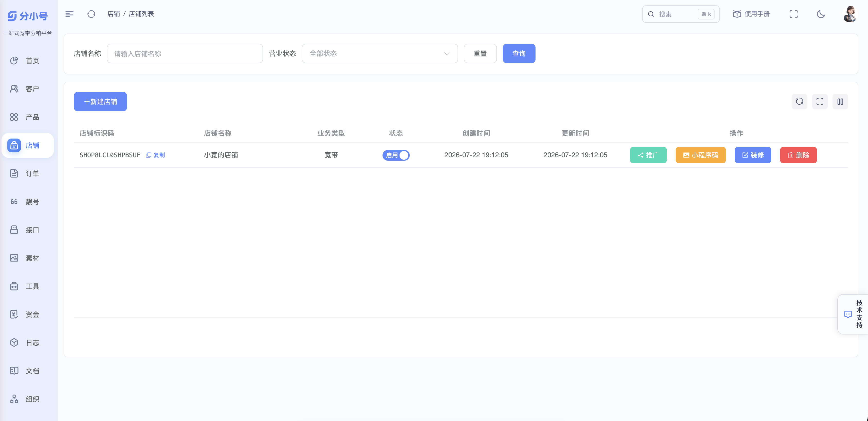Screen dimensions: 868x421
Task: Click 新建店铺 to add shop
Action: click(100, 102)
